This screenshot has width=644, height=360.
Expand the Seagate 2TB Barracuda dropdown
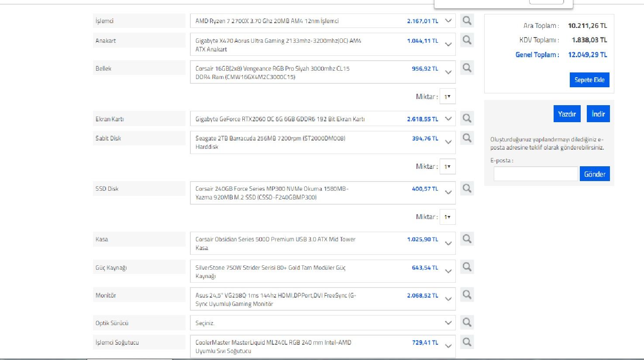[323, 142]
